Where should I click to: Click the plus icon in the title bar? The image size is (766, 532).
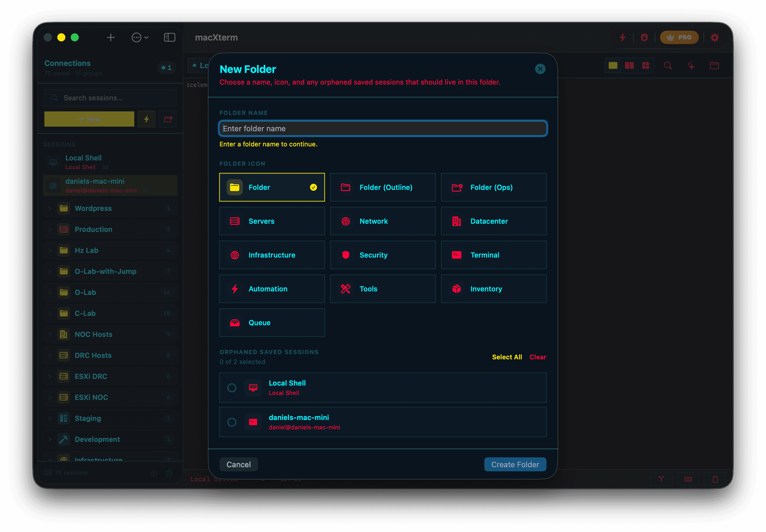[x=111, y=37]
